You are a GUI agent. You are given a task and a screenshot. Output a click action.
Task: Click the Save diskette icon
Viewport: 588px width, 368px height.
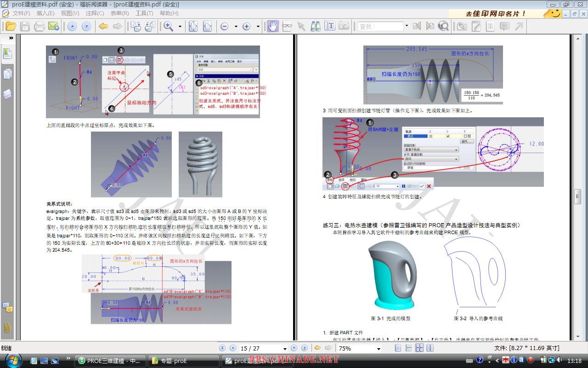click(25, 26)
